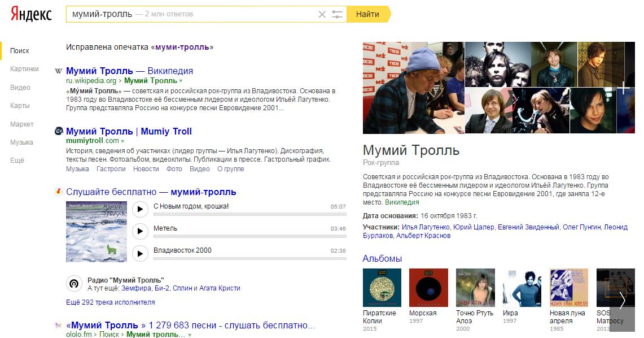Screen dimensions: 644x338
Task: Open the «Мумий Тролль» 1 279 683 песни result
Action: click(x=191, y=325)
